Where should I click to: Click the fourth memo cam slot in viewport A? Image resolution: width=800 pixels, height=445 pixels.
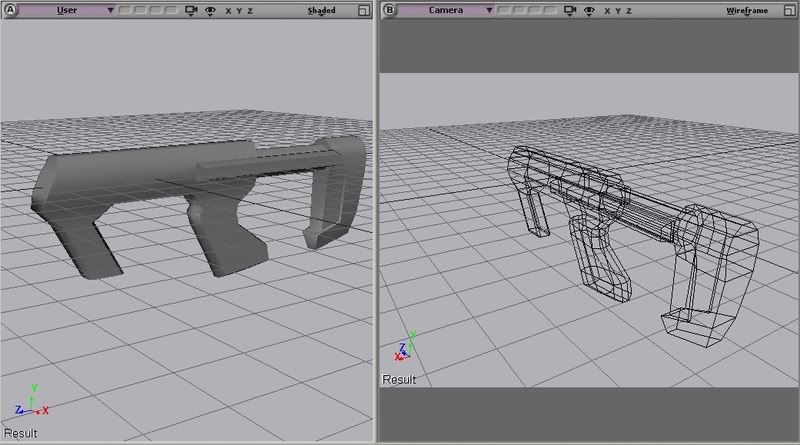point(171,10)
